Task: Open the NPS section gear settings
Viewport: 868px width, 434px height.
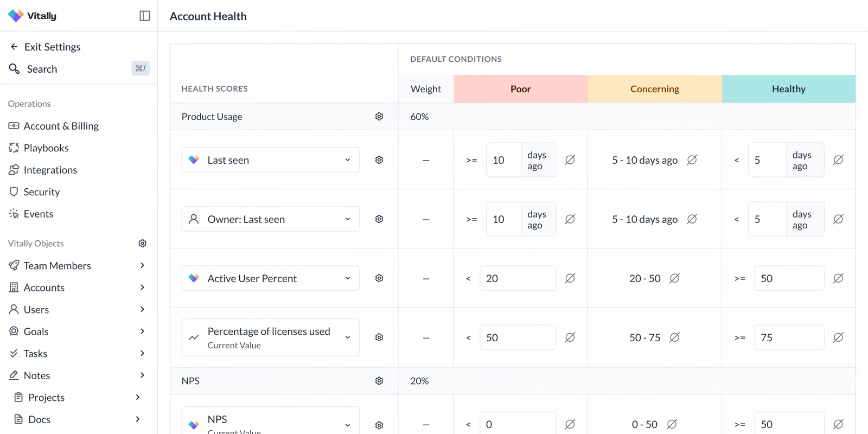Action: [379, 381]
